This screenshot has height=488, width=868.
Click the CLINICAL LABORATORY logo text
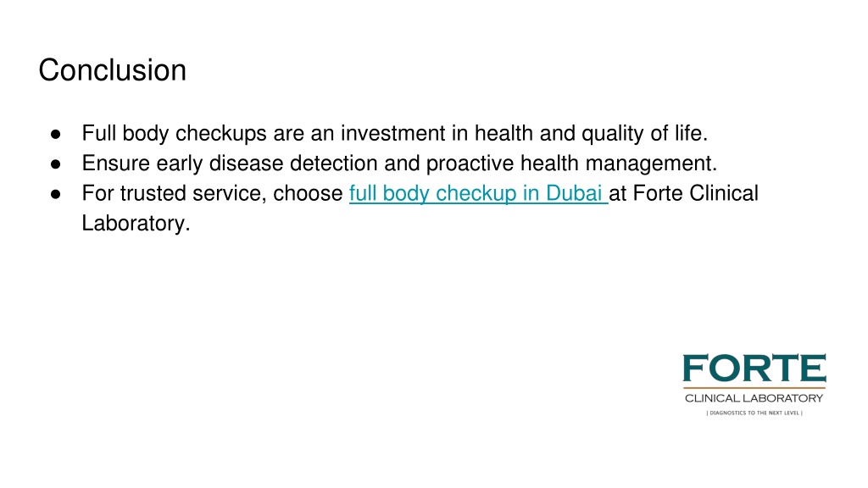point(754,398)
